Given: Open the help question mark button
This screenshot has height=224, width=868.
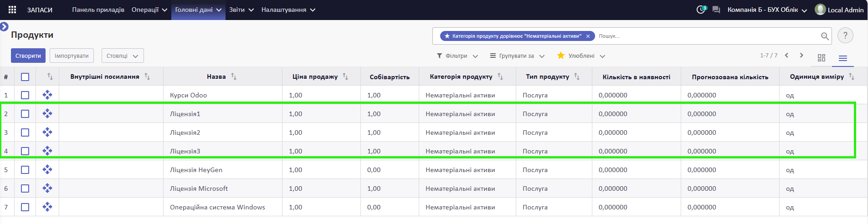Looking at the screenshot, I should [845, 36].
